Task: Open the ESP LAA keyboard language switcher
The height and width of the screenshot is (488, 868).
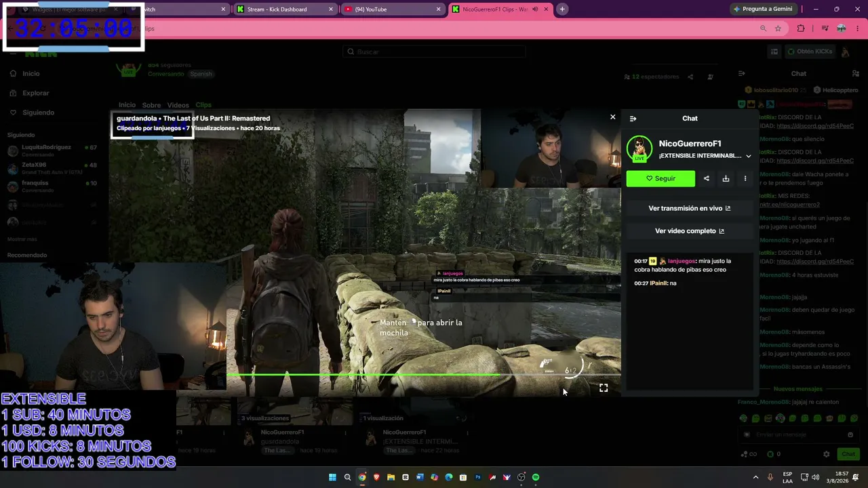Action: point(787,477)
